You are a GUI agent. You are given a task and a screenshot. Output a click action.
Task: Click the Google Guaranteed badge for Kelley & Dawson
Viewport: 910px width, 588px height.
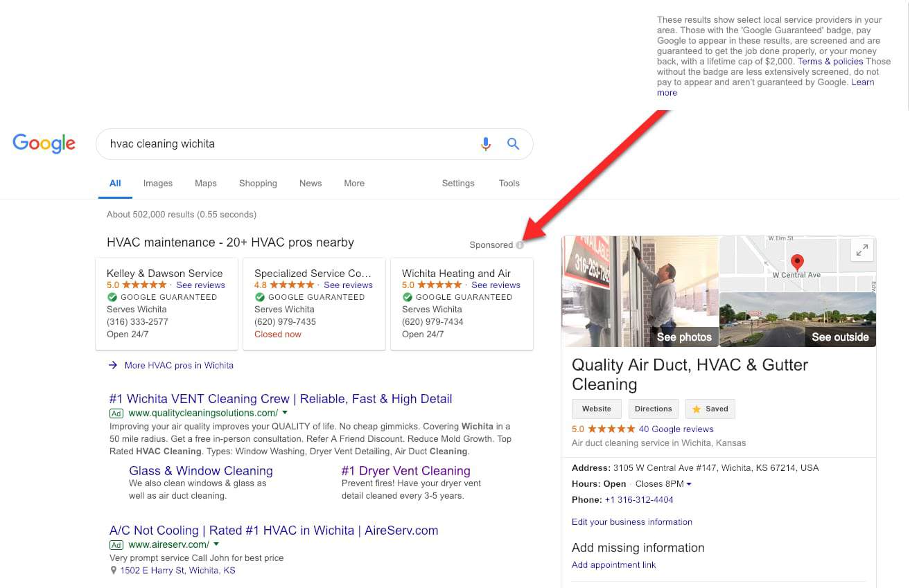click(112, 297)
